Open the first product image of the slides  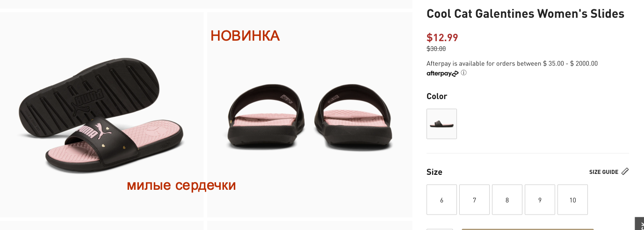point(101,115)
